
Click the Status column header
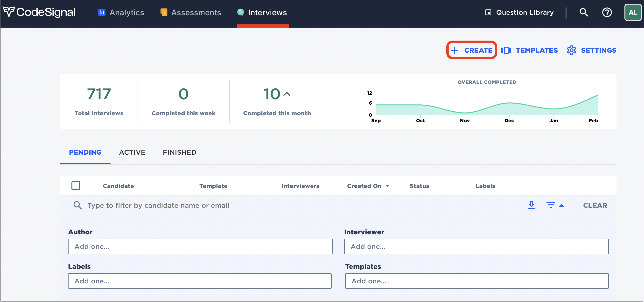(x=419, y=186)
